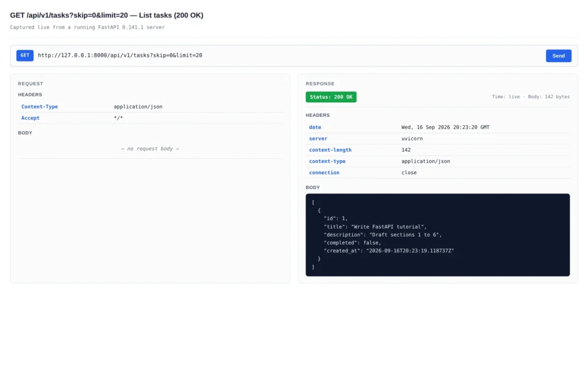This screenshot has width=588, height=378.
Task: Select the Accept request header name
Action: [30, 118]
